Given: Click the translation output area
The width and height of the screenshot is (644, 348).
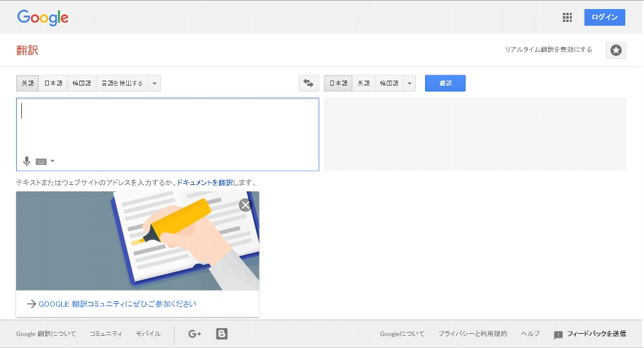Looking at the screenshot, I should [x=475, y=134].
